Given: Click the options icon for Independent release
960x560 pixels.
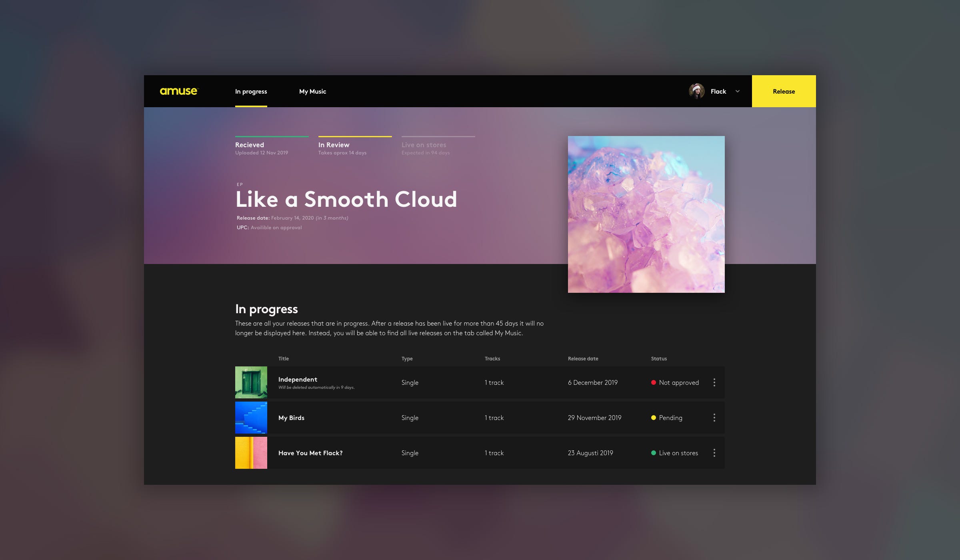Looking at the screenshot, I should 714,382.
